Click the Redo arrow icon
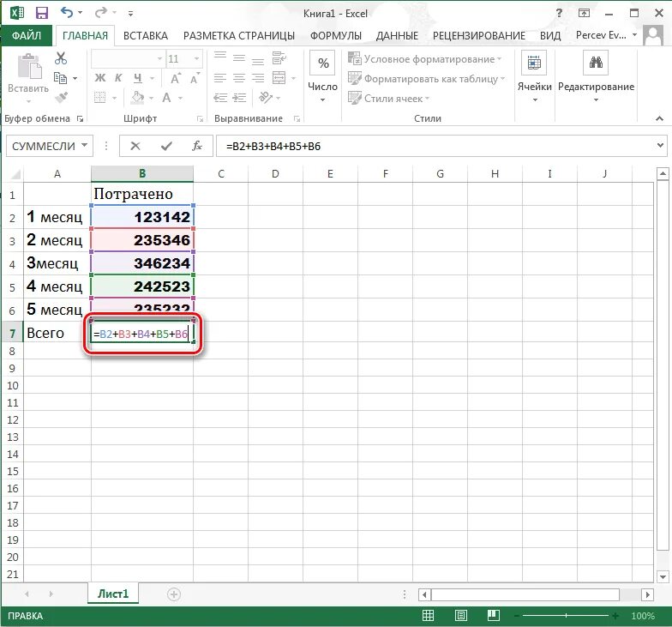The image size is (672, 627). pos(101,12)
